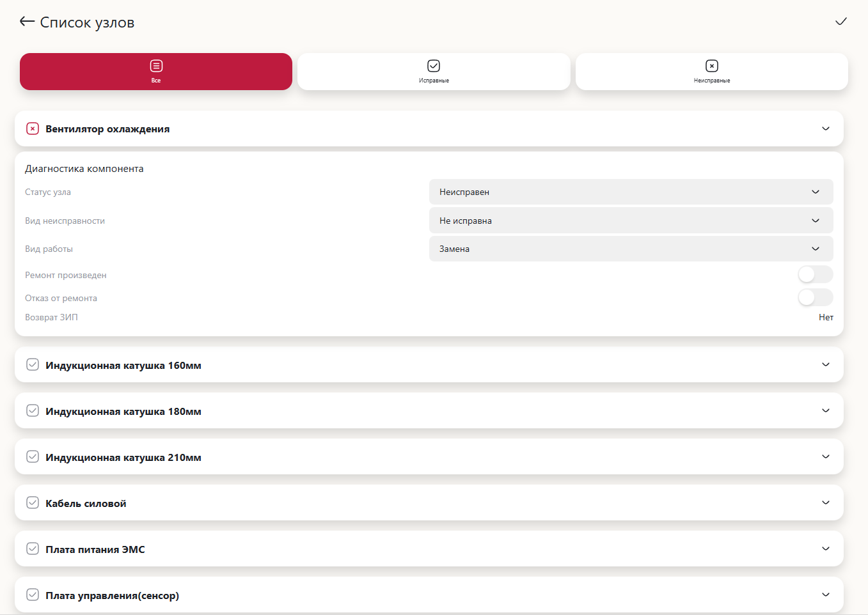Open the Статус узла dropdown
868x615 pixels.
(631, 192)
